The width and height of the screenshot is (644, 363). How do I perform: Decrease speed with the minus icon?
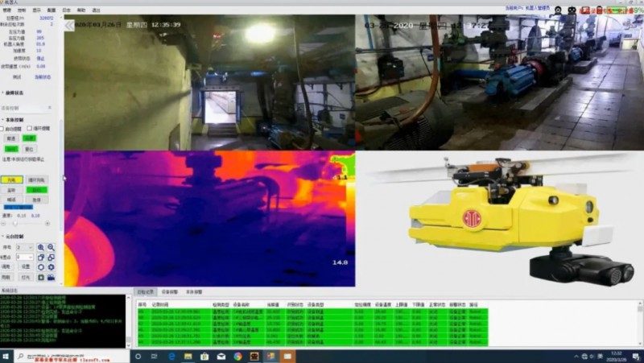[3, 224]
